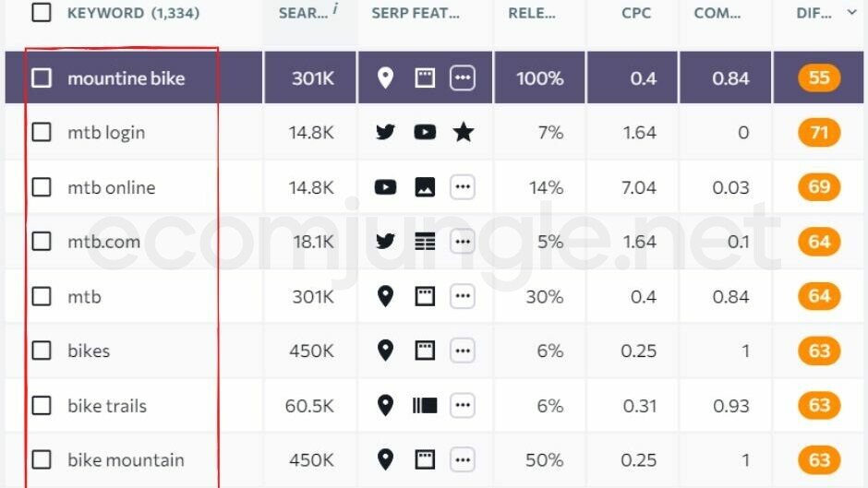Sort by the Relevance column header

530,14
